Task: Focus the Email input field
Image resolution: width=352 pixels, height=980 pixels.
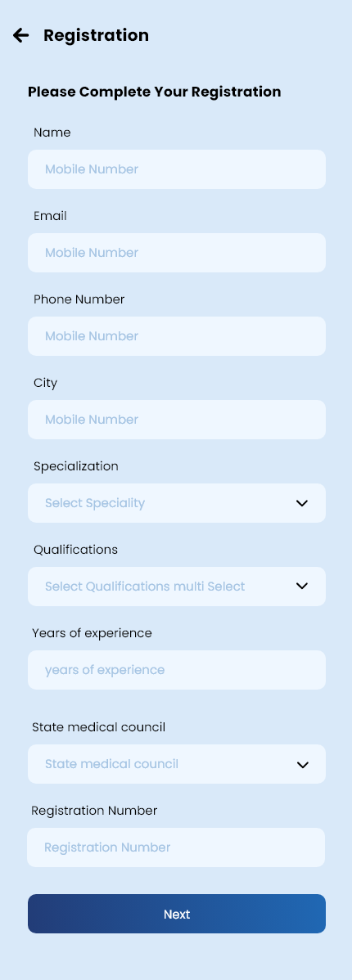Action: [x=176, y=253]
